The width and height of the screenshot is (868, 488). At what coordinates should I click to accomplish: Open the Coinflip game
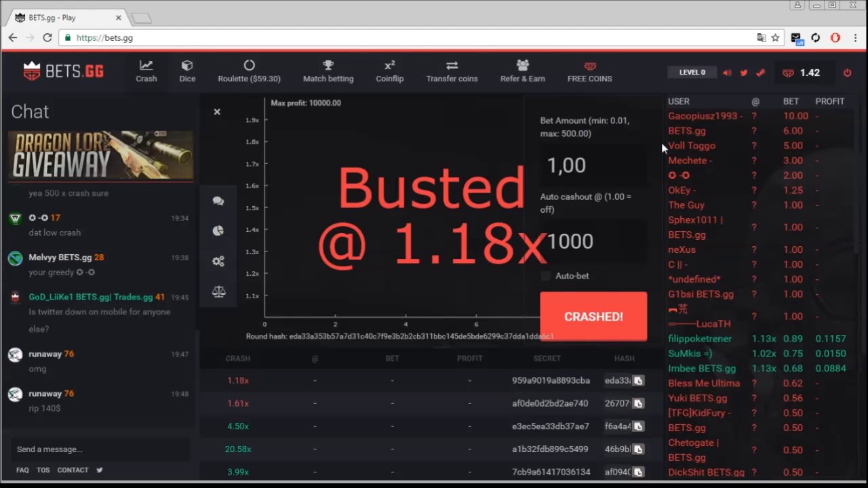point(389,71)
